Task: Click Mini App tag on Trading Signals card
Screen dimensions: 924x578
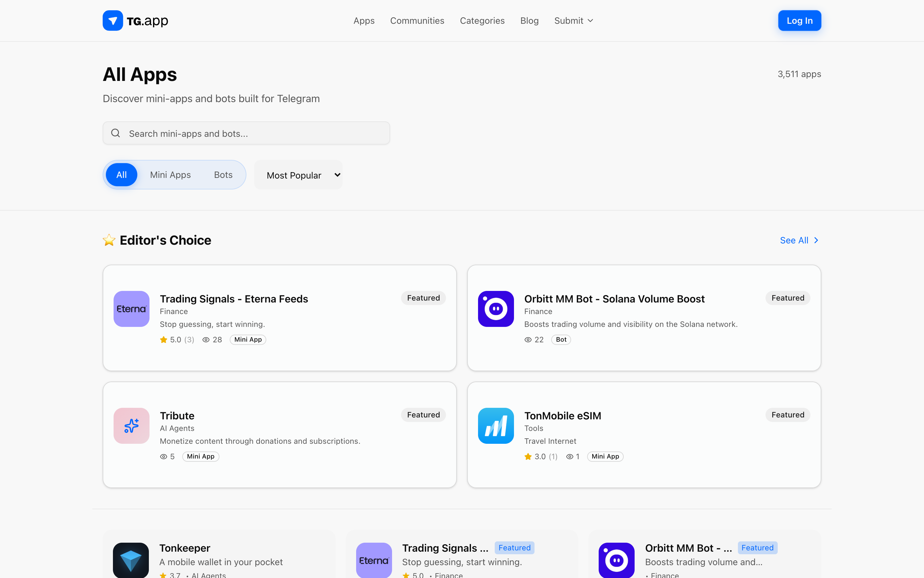Action: pyautogui.click(x=248, y=339)
